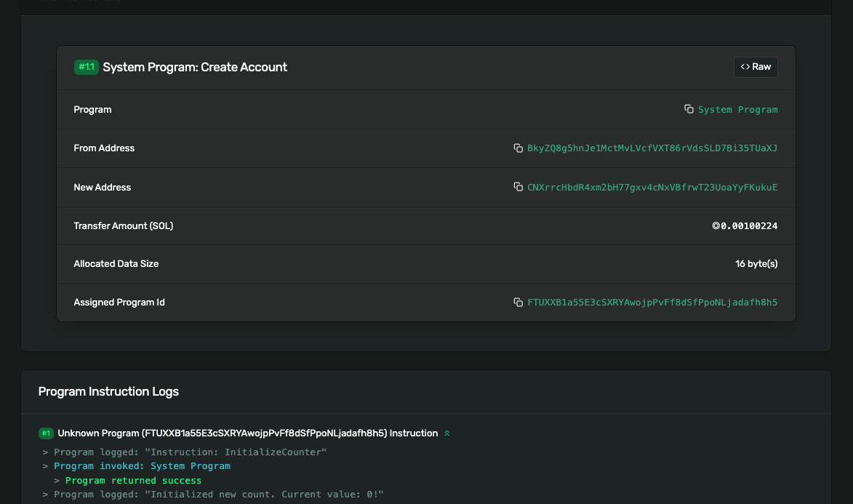Viewport: 853px width, 504px height.
Task: Click the 'Program invoked: System Program' log line
Action: coord(142,466)
